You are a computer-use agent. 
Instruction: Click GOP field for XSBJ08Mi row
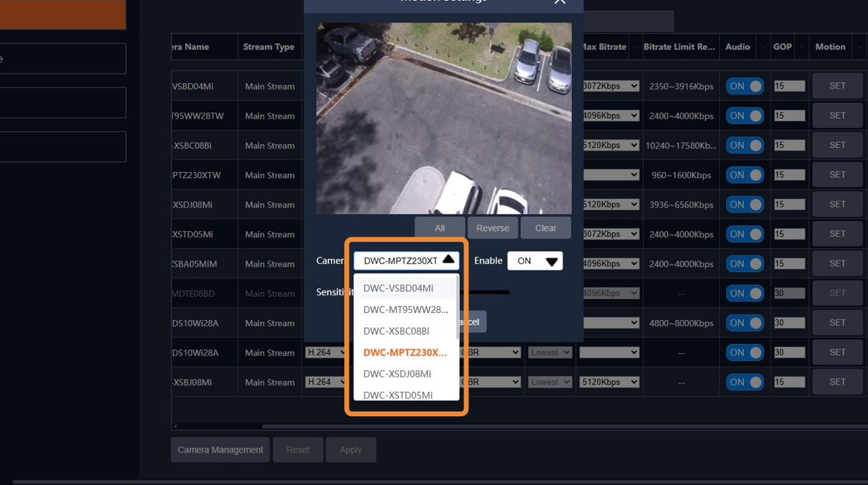[x=790, y=382]
